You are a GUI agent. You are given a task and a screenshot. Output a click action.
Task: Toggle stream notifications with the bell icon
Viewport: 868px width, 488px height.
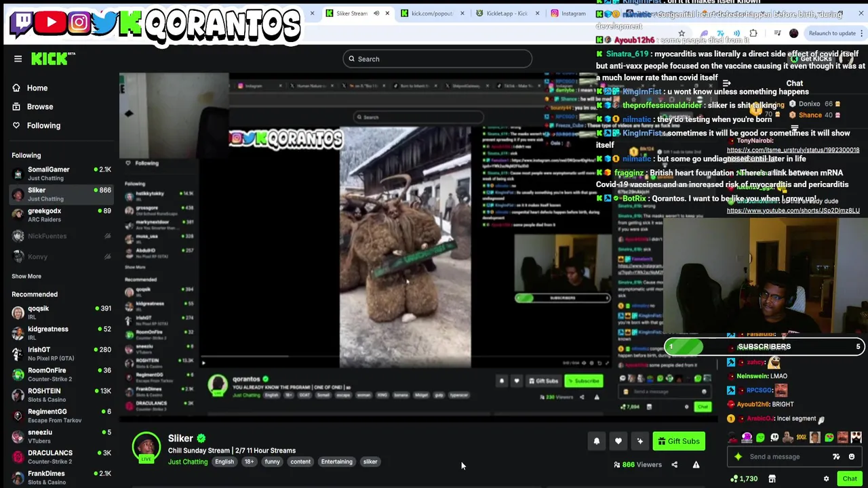pos(597,441)
